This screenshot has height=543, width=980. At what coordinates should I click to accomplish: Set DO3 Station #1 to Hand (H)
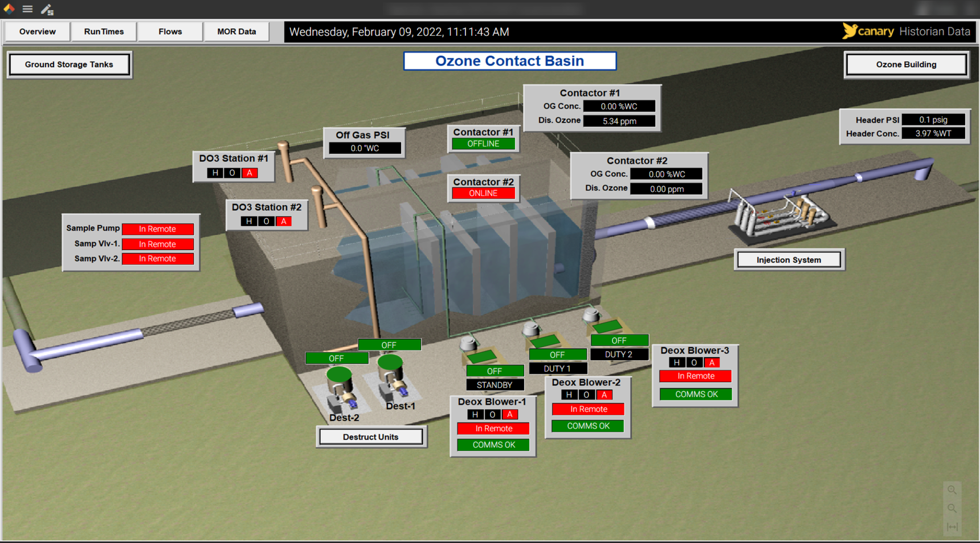pyautogui.click(x=215, y=173)
